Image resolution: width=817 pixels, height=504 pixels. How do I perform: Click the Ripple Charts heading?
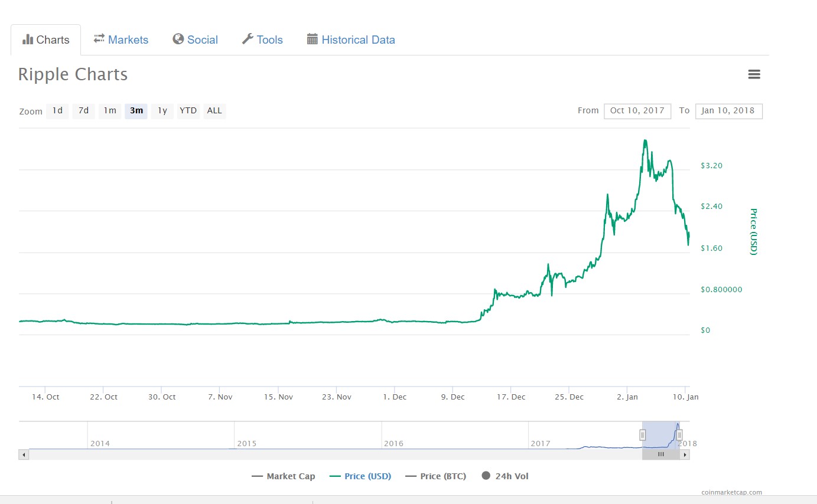tap(73, 74)
